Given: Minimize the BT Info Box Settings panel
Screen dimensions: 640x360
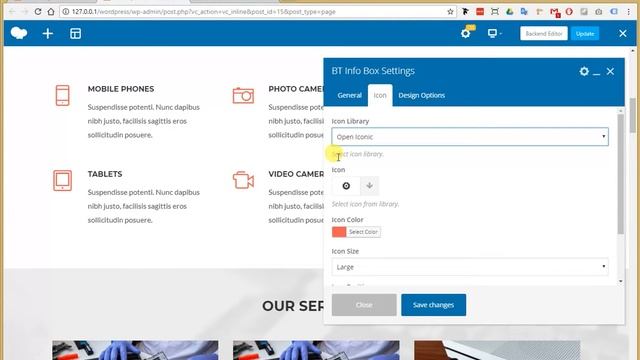Looking at the screenshot, I should click(597, 73).
